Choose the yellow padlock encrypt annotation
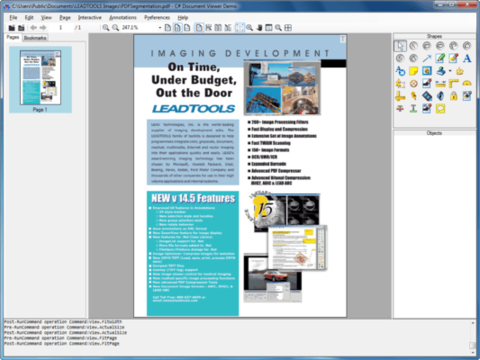 click(x=453, y=96)
